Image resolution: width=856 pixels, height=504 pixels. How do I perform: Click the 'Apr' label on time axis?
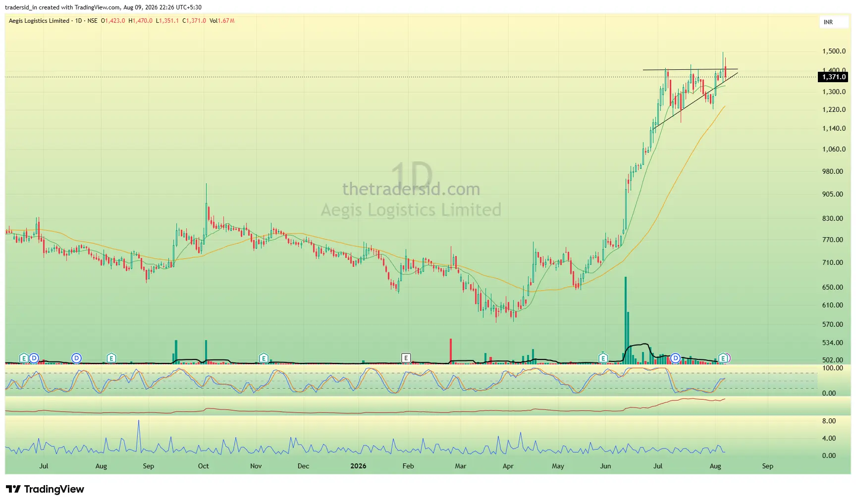coord(508,466)
